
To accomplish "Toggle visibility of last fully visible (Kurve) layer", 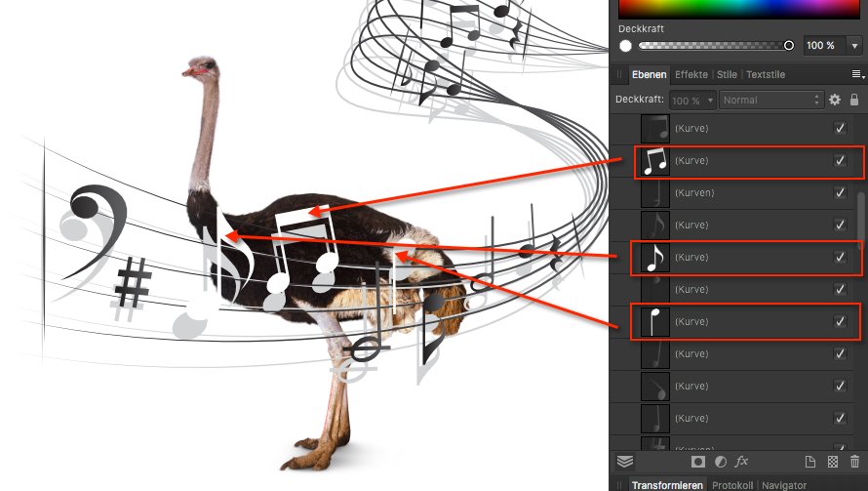I will click(x=841, y=418).
